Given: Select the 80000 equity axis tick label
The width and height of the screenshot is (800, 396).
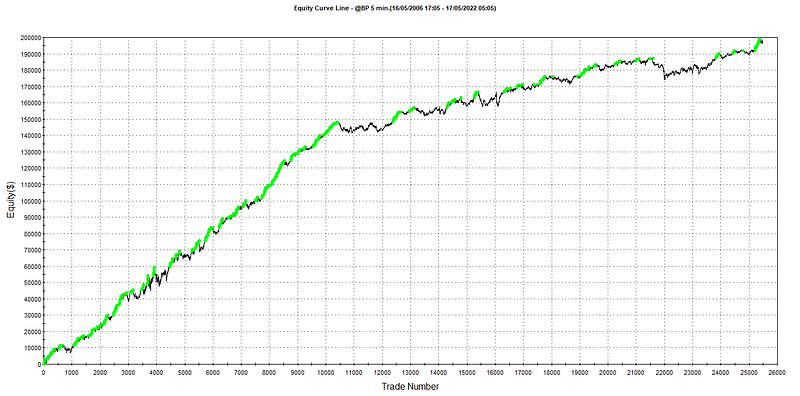Looking at the screenshot, I should pyautogui.click(x=32, y=234).
